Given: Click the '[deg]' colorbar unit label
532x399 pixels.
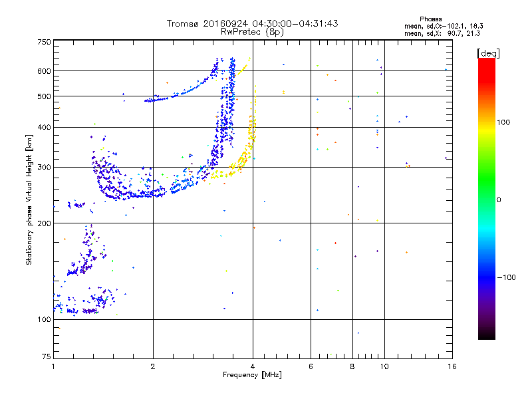Looking at the screenshot, I should (x=488, y=54).
